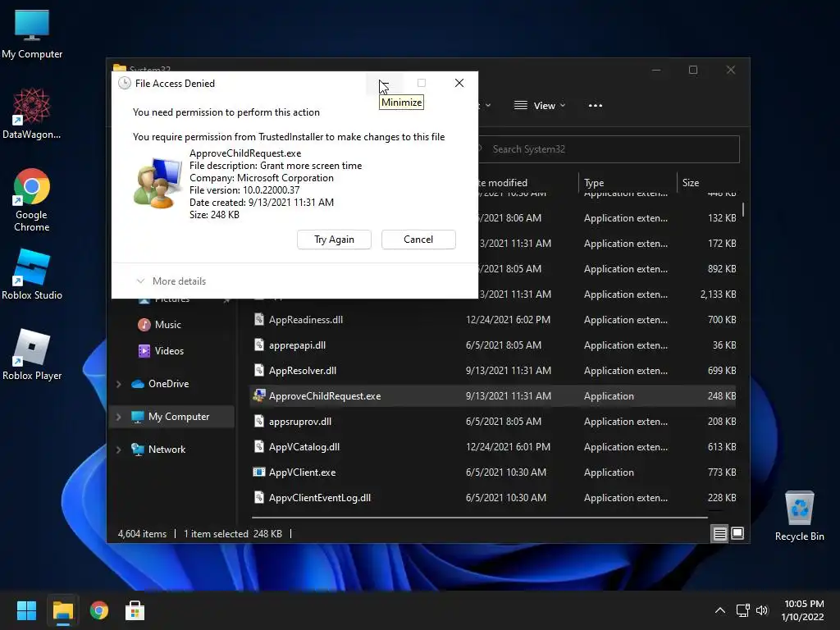
Task: Click the network tray icon
Action: tap(742, 610)
